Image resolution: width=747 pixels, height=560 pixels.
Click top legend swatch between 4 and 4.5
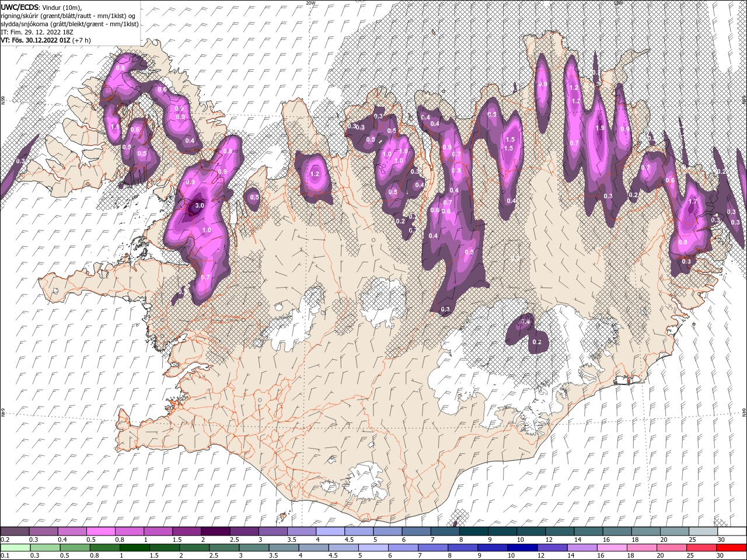330,531
